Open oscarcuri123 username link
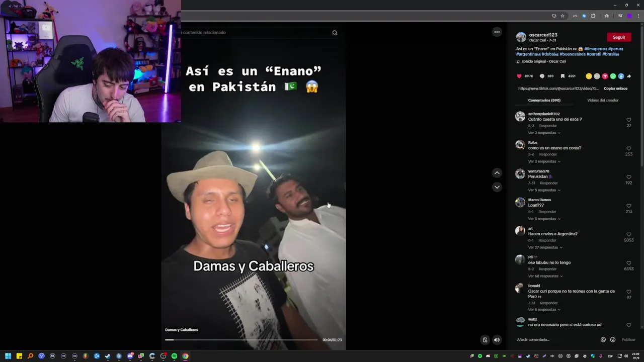The image size is (644, 362). click(543, 35)
